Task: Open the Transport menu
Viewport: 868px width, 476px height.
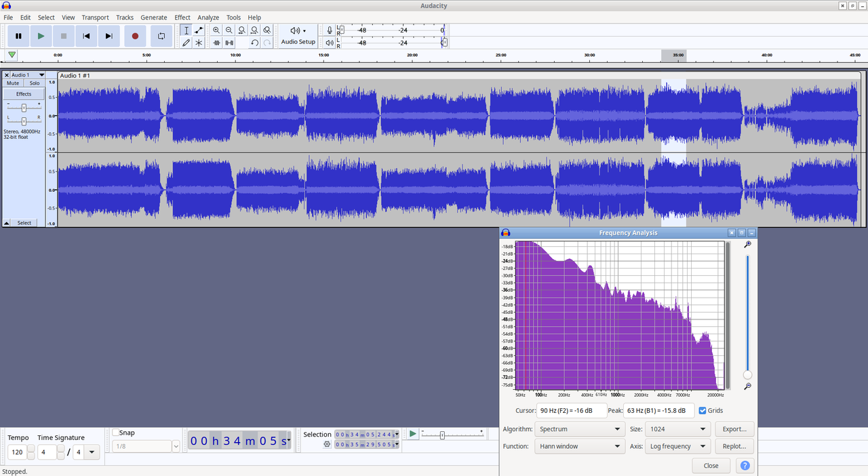Action: click(x=95, y=18)
